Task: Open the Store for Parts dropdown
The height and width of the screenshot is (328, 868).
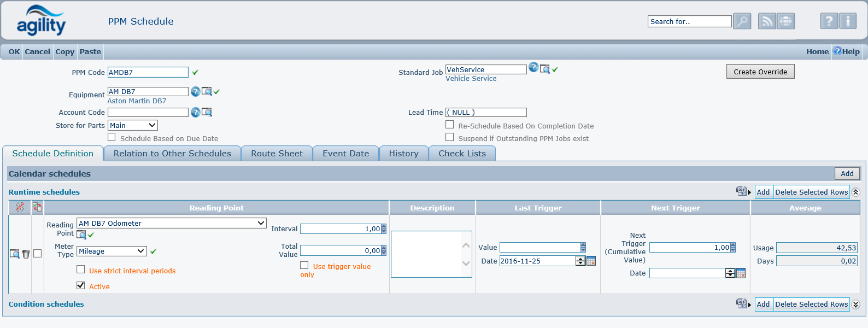Action: [x=133, y=126]
